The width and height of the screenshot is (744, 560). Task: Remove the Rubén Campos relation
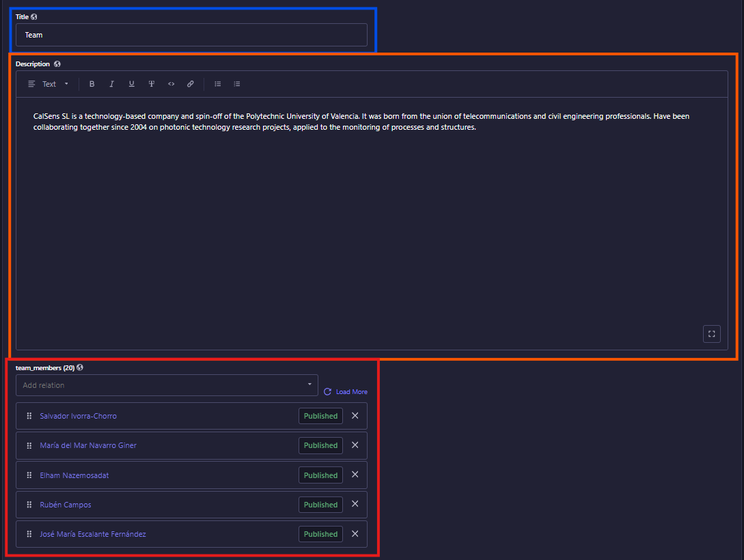tap(355, 504)
